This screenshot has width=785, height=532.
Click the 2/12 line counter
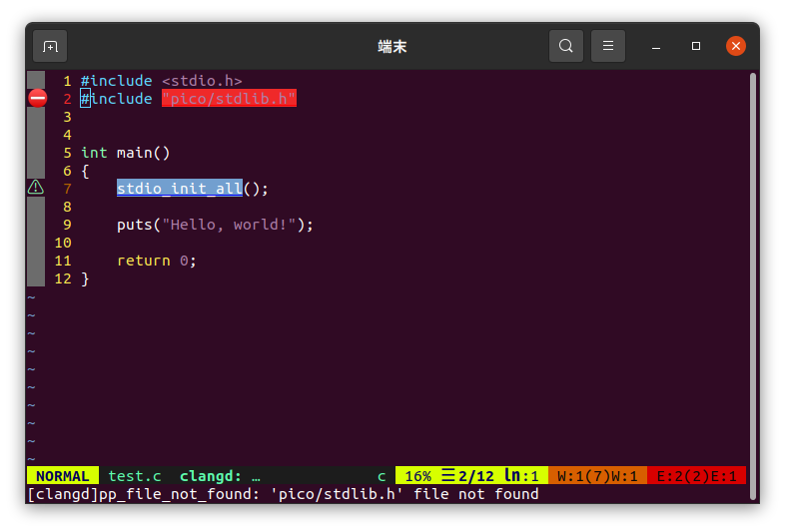click(475, 476)
